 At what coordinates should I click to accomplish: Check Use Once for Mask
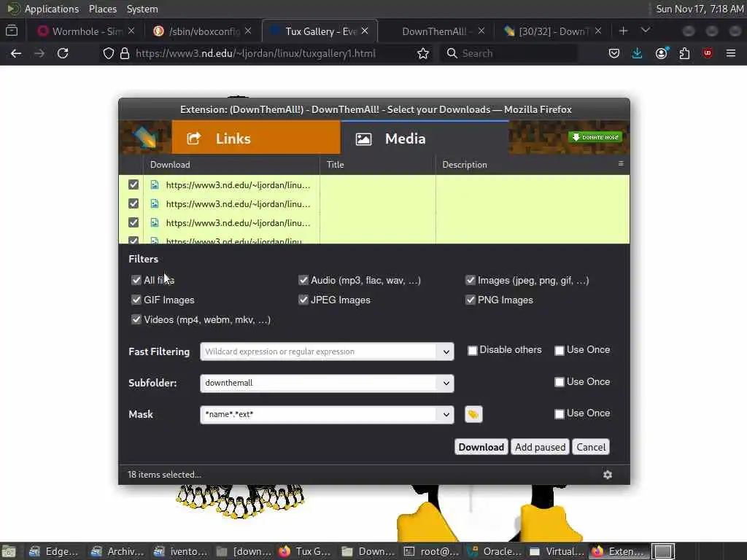pos(560,414)
